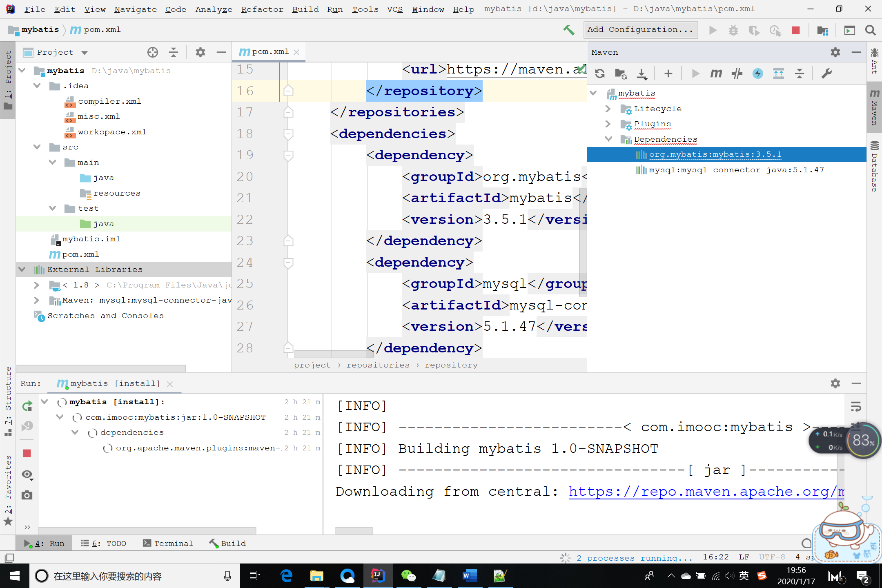Image resolution: width=882 pixels, height=588 pixels.
Task: Switch to the Terminal tab
Action: tap(167, 543)
